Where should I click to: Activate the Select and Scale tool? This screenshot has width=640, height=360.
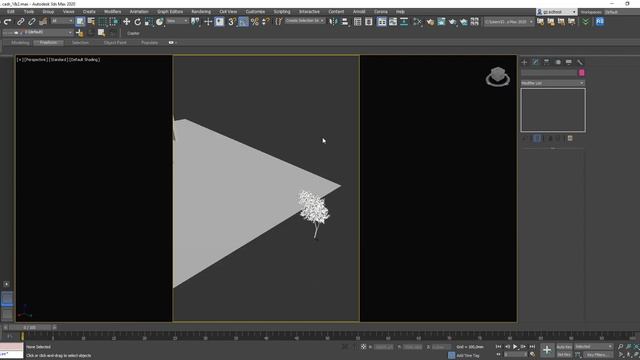click(149, 22)
